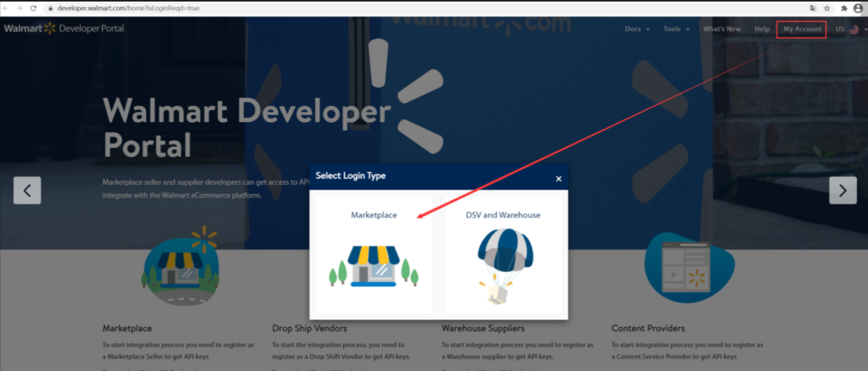
Task: Choose the DSV and Warehouse login type
Action: point(504,254)
